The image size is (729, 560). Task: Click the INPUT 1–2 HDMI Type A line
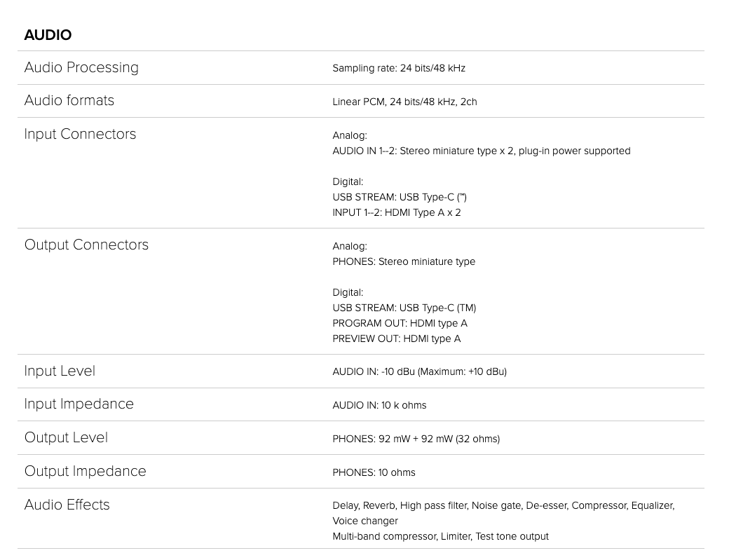point(397,213)
